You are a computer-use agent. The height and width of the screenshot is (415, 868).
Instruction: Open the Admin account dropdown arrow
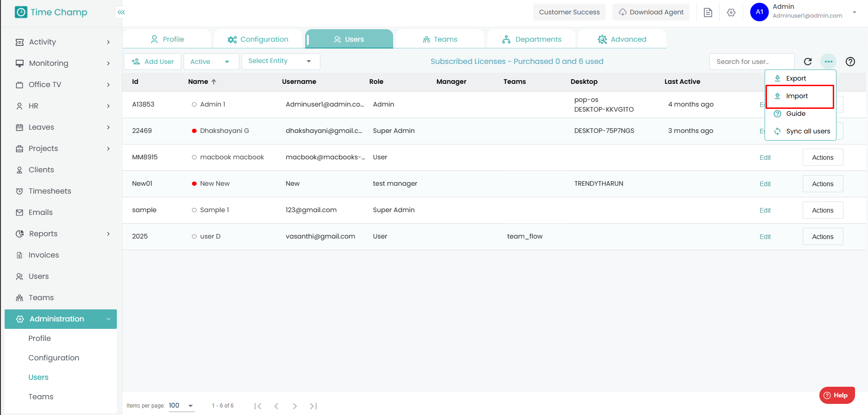[x=855, y=13]
